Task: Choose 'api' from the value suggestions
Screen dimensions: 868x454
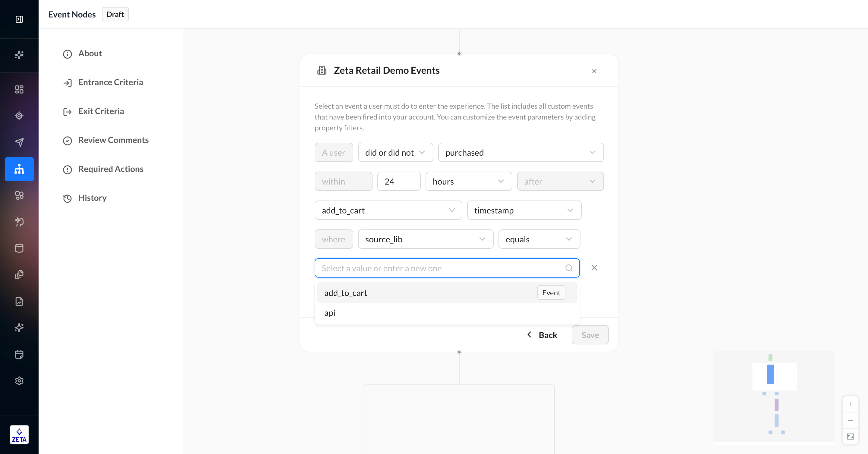Action: [x=447, y=313]
